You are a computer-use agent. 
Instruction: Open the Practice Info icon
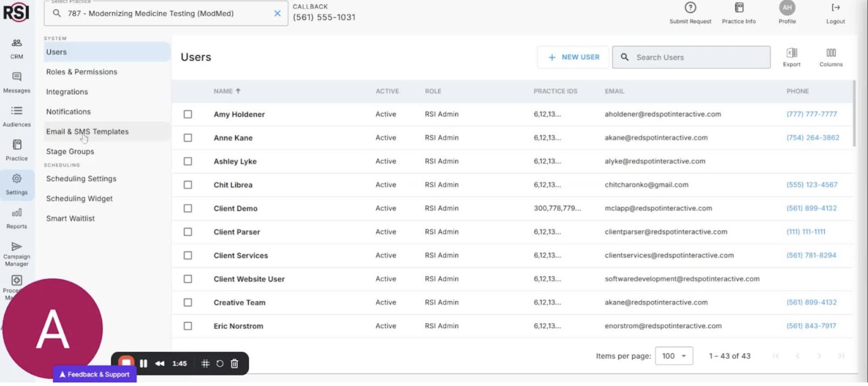tap(739, 13)
